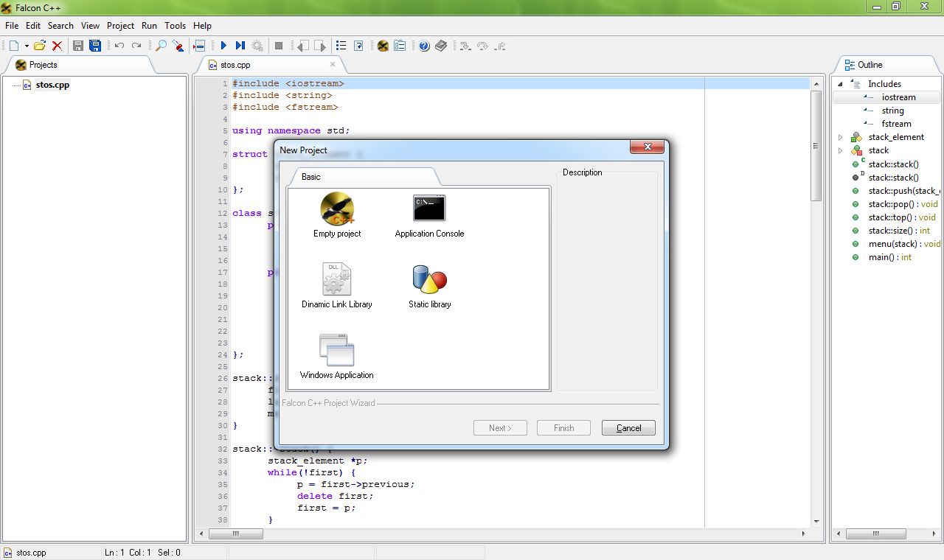The width and height of the screenshot is (944, 560).
Task: Open the Project menu
Action: [x=120, y=25]
